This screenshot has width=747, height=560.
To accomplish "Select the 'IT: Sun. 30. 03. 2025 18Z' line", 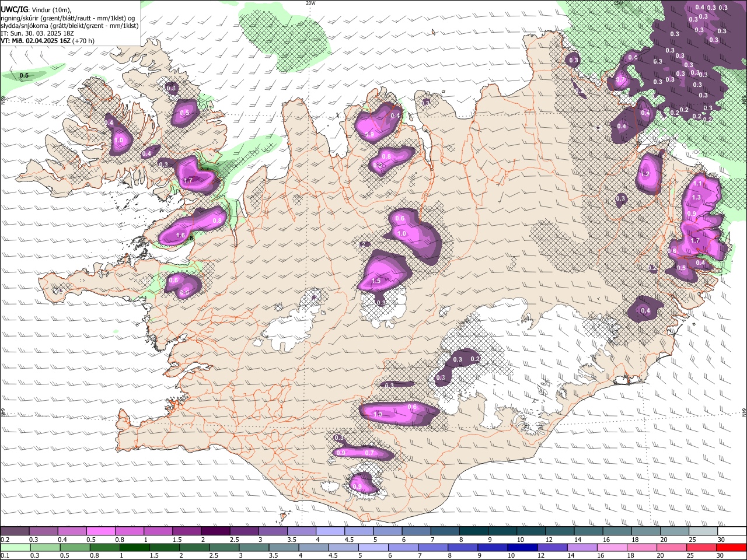I will click(37, 33).
